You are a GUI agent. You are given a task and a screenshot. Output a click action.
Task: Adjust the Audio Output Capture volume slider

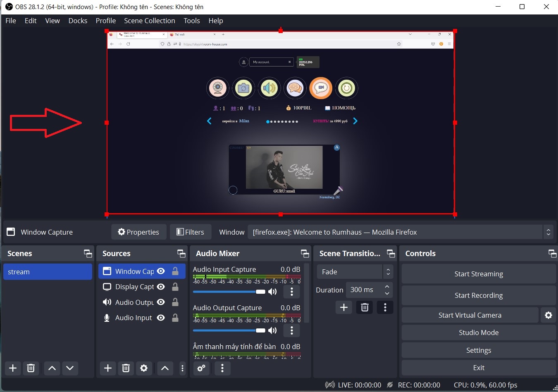click(229, 330)
